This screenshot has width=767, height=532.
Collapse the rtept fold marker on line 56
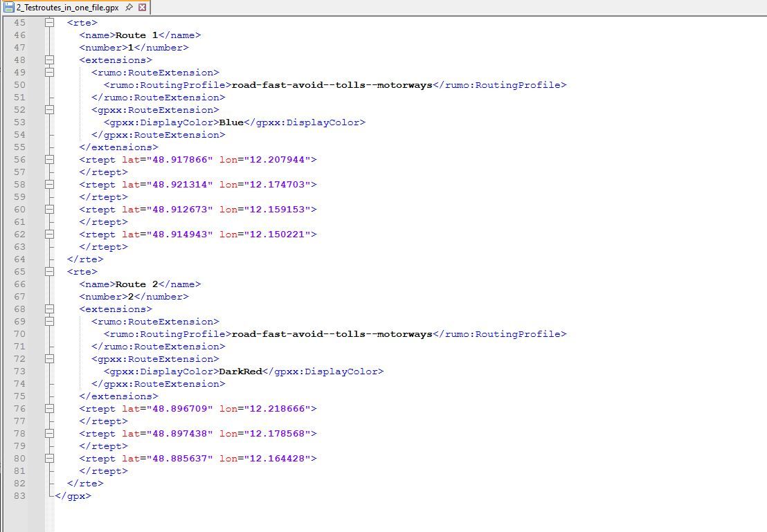50,160
